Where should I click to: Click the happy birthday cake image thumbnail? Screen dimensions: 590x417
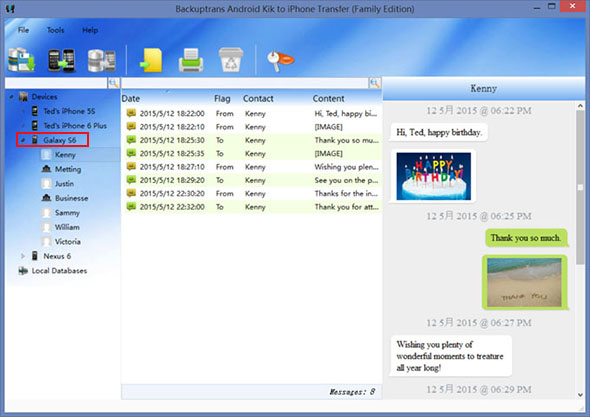coord(433,176)
